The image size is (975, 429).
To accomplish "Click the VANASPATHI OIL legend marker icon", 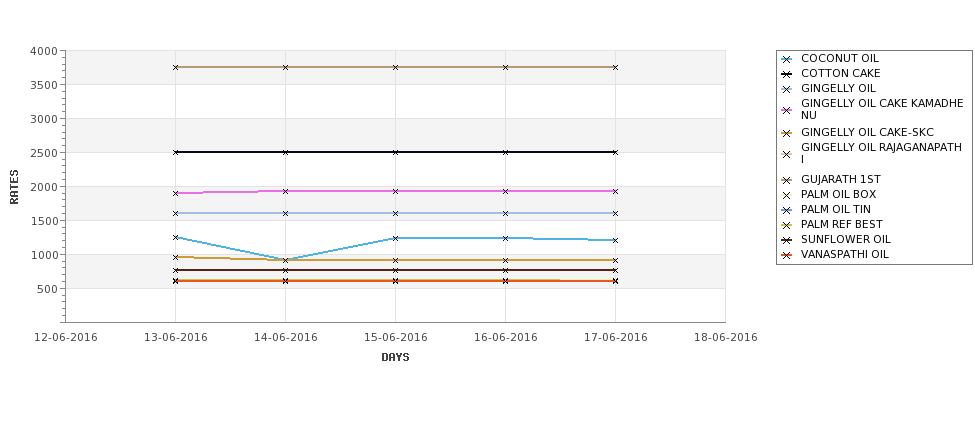I will (787, 255).
